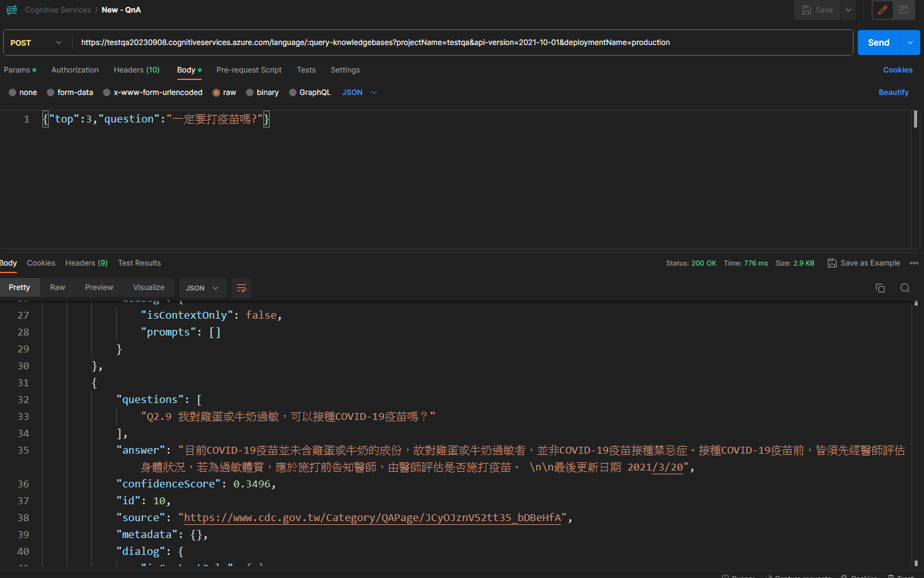924x578 pixels.
Task: Open the response JSON format dropdown
Action: [202, 288]
